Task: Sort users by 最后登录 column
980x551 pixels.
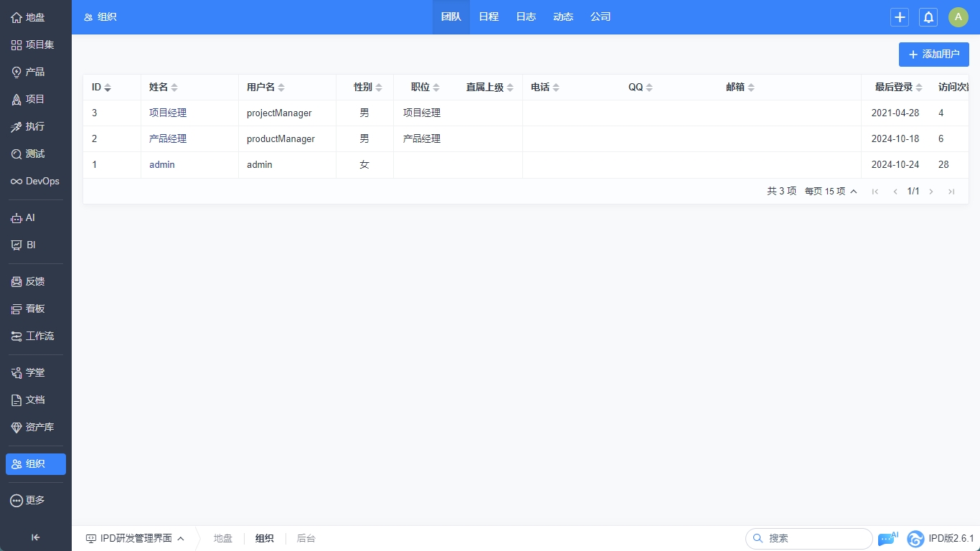Action: [898, 88]
